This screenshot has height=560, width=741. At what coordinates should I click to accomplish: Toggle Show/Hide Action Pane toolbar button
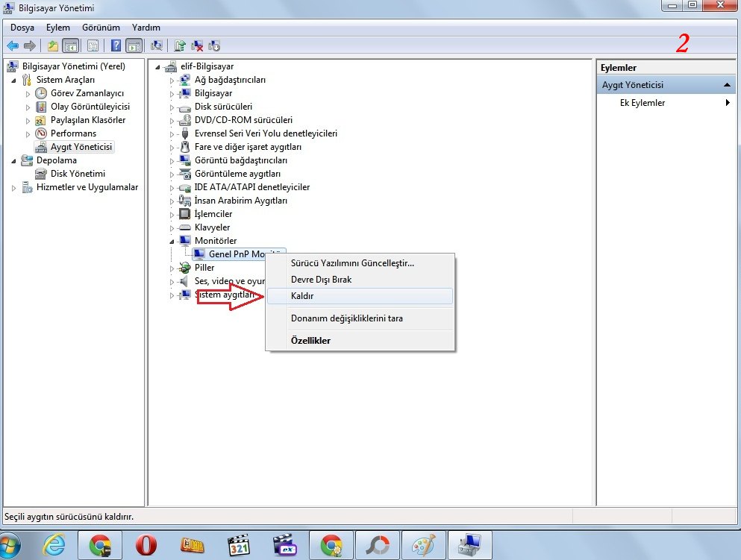pos(134,45)
